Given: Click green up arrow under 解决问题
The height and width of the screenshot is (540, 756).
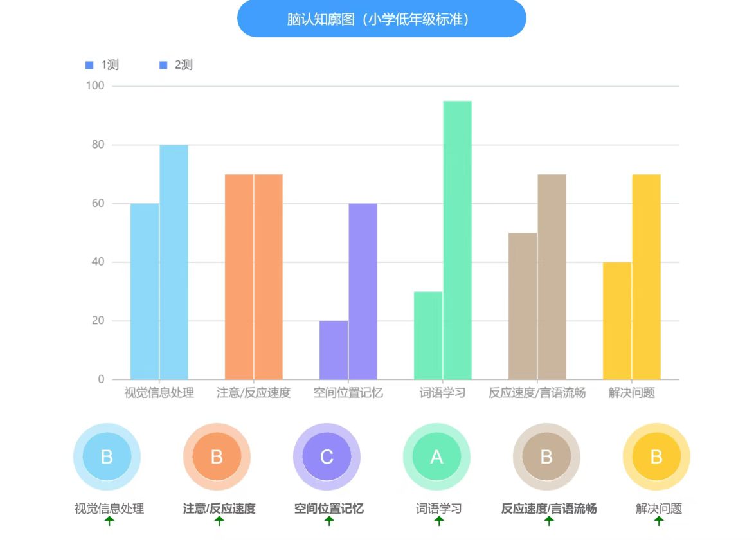Looking at the screenshot, I should coord(659,521).
